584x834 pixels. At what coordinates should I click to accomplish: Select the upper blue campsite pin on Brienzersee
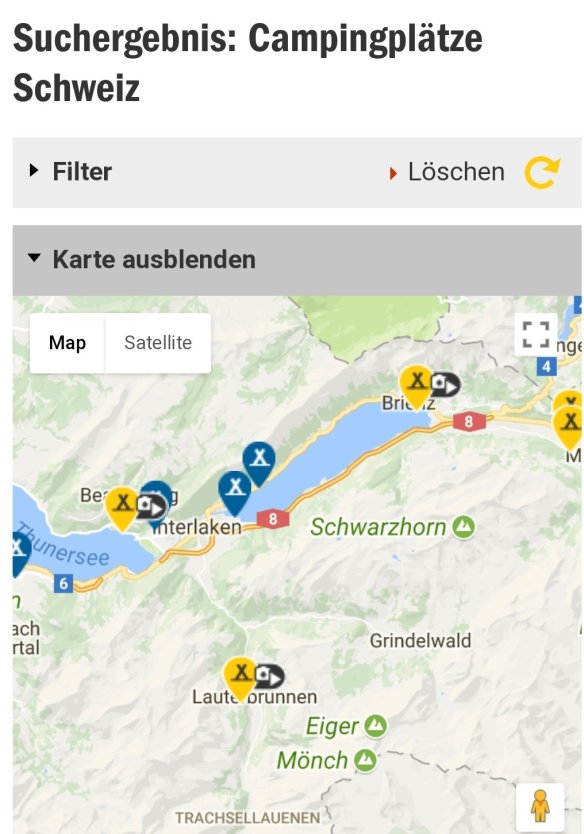[259, 463]
